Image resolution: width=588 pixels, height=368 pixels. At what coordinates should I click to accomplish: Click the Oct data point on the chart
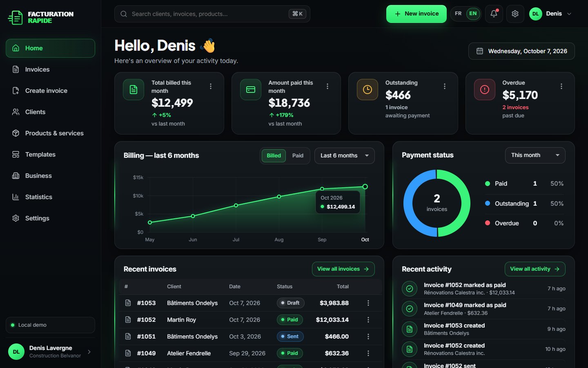(x=365, y=186)
